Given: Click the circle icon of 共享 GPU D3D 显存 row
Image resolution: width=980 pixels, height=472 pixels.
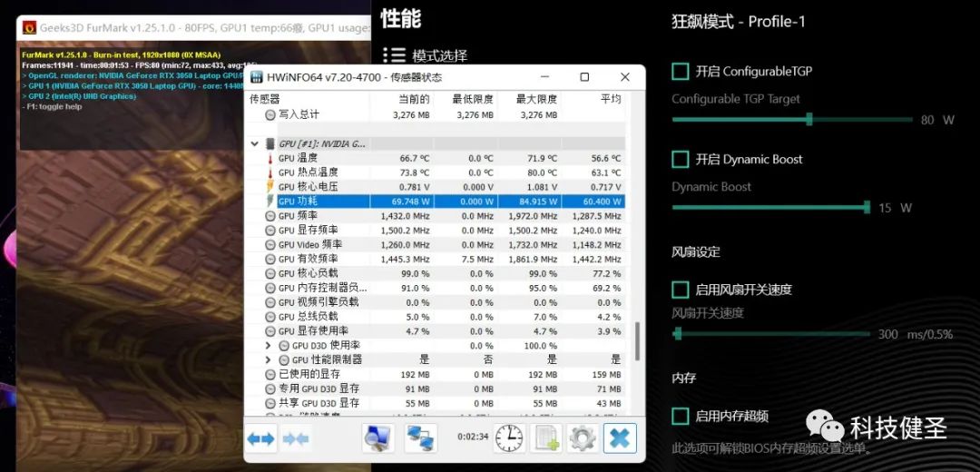Looking at the screenshot, I should click(x=270, y=403).
